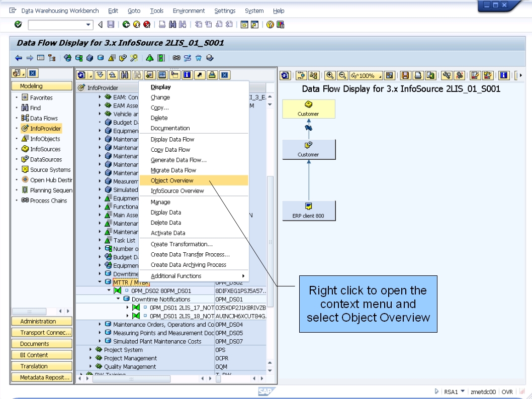Viewport: 532px width, 399px height.
Task: Click the 0PM_DS01 2LIS_17_NOT tree row
Action: coord(171,308)
